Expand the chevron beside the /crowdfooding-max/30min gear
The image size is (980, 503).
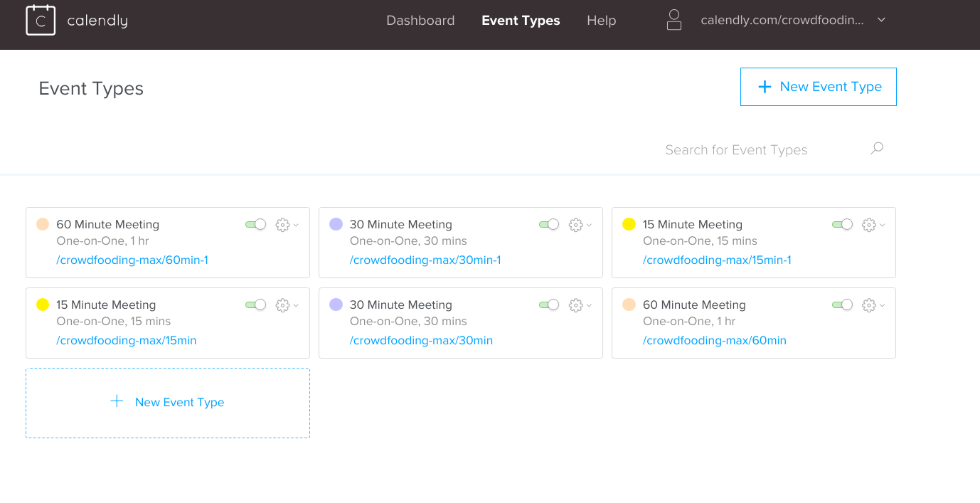(590, 306)
